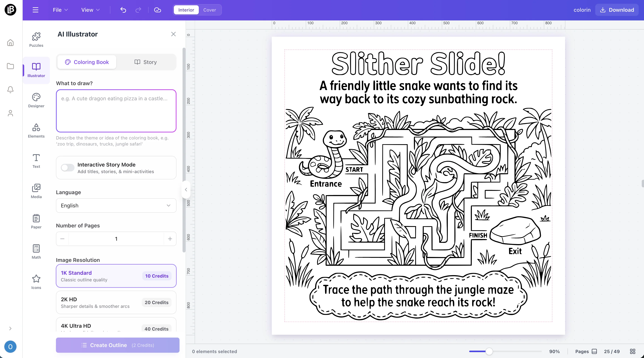Undo the last action

(123, 10)
